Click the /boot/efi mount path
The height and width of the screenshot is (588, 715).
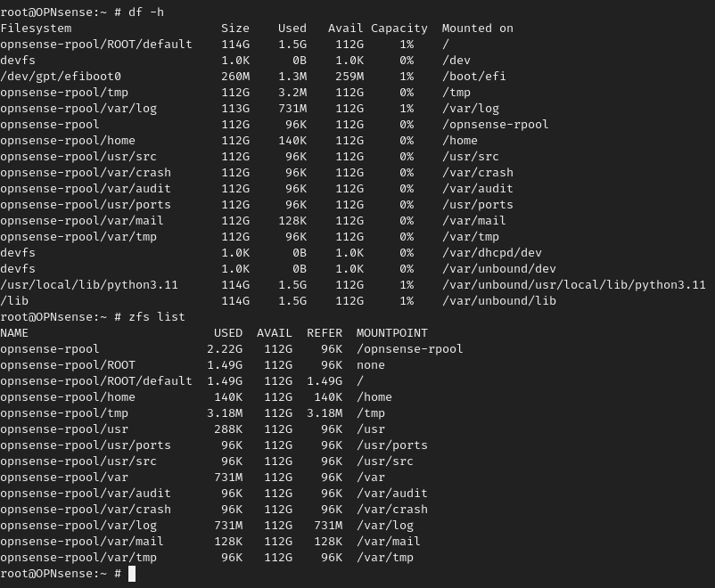tap(473, 76)
